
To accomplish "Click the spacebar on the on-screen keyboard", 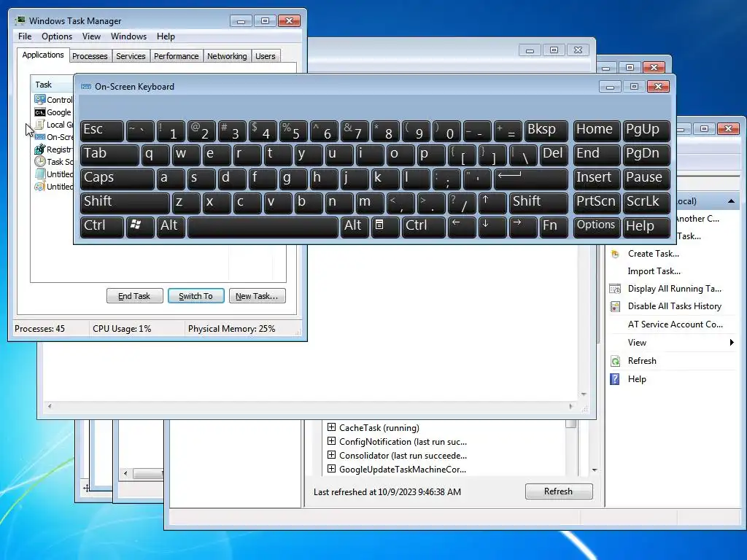I will [263, 227].
